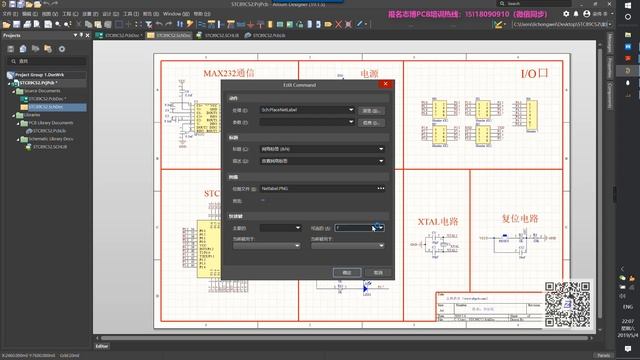Viewport: 640px width, 360px height.
Task: Click the Open document folder toolbar icon
Action: tap(7, 24)
